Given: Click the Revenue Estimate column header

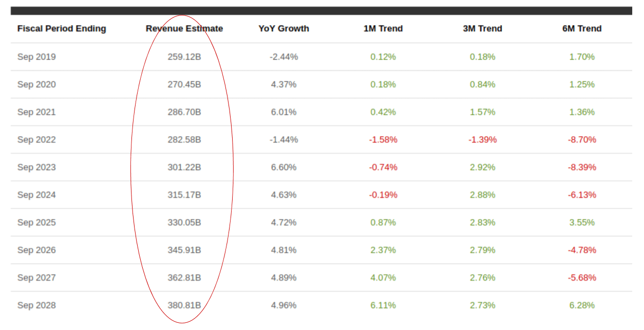Looking at the screenshot, I should pyautogui.click(x=184, y=29).
